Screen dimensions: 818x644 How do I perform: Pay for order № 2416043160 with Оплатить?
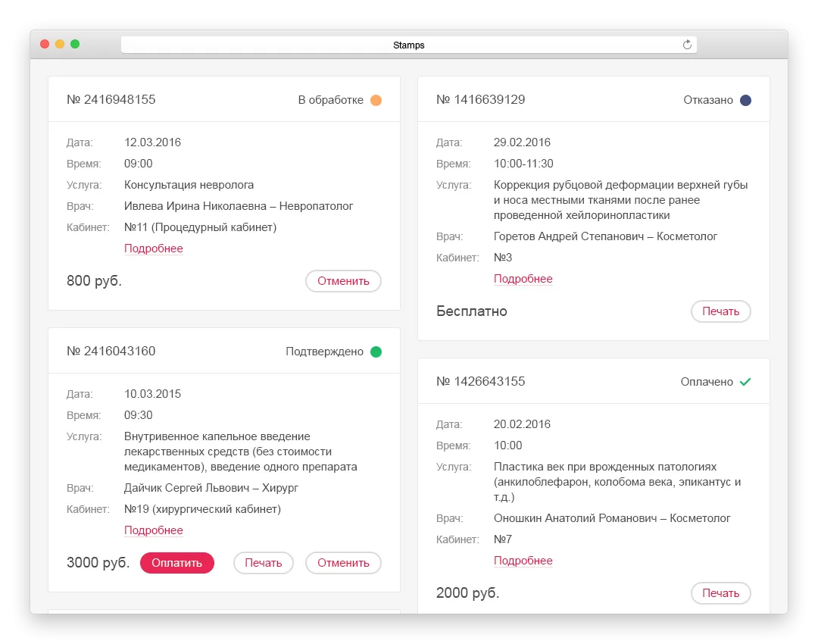pos(176,563)
